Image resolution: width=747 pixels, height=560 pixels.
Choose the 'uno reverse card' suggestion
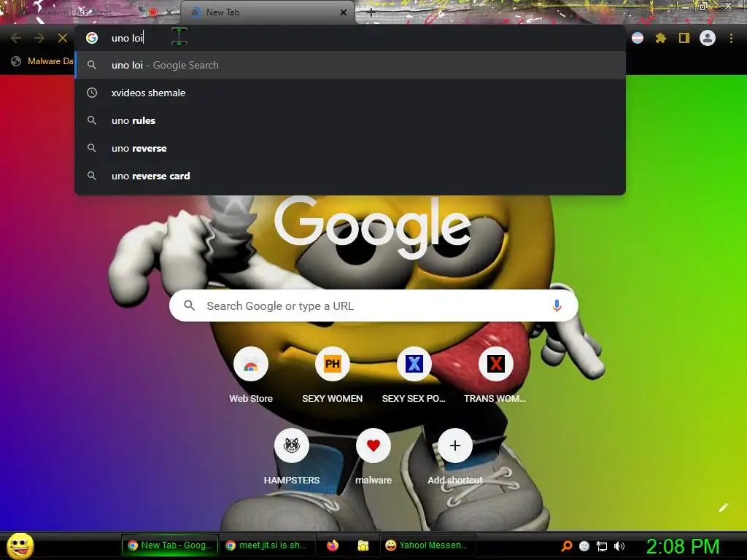click(x=350, y=176)
